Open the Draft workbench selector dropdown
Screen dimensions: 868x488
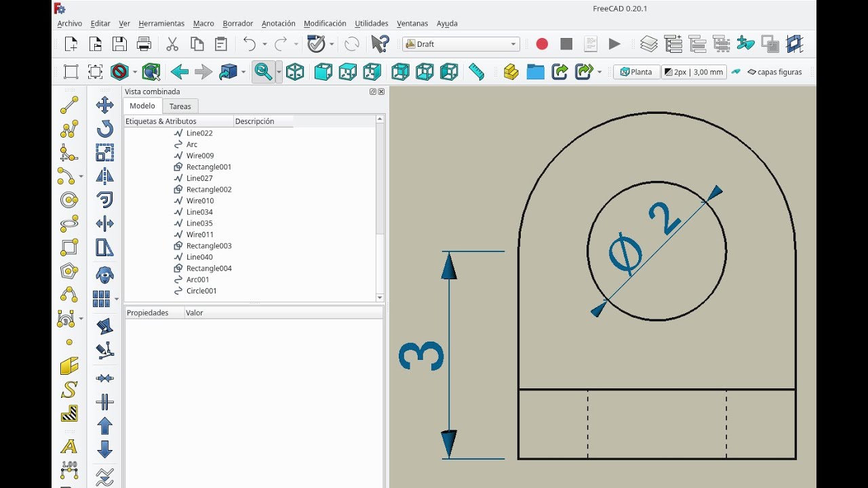point(461,44)
